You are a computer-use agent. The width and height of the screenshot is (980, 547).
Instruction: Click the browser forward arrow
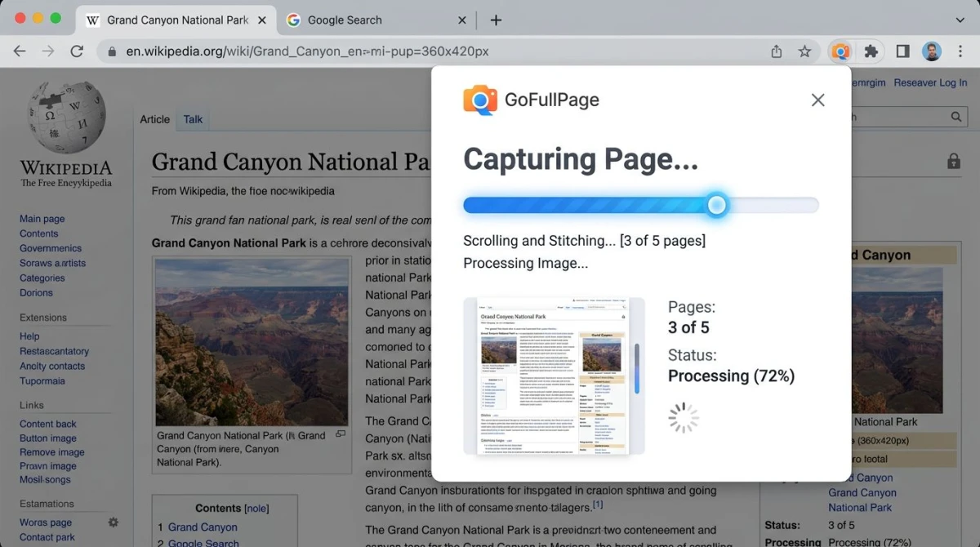[x=48, y=51]
